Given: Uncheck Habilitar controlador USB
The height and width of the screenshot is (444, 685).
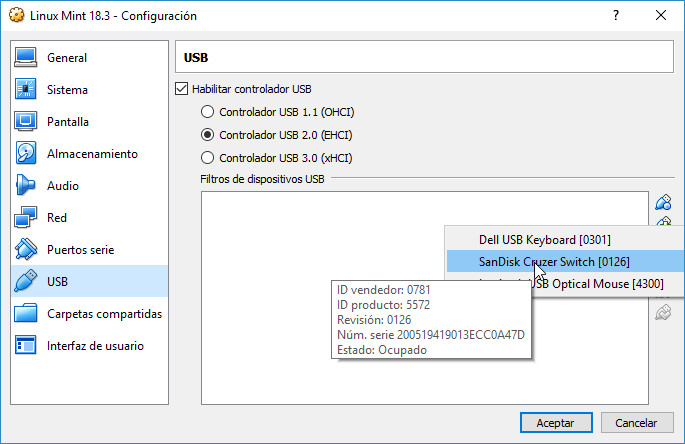Looking at the screenshot, I should tap(181, 89).
